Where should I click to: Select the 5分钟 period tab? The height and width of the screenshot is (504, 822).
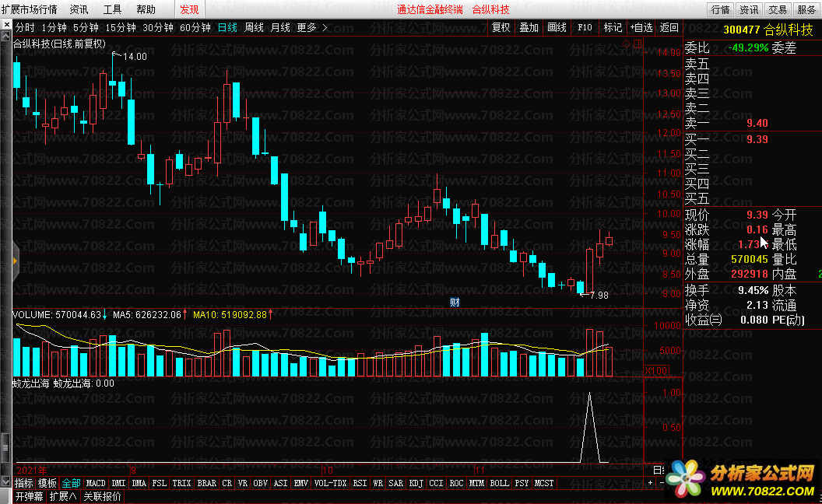86,27
